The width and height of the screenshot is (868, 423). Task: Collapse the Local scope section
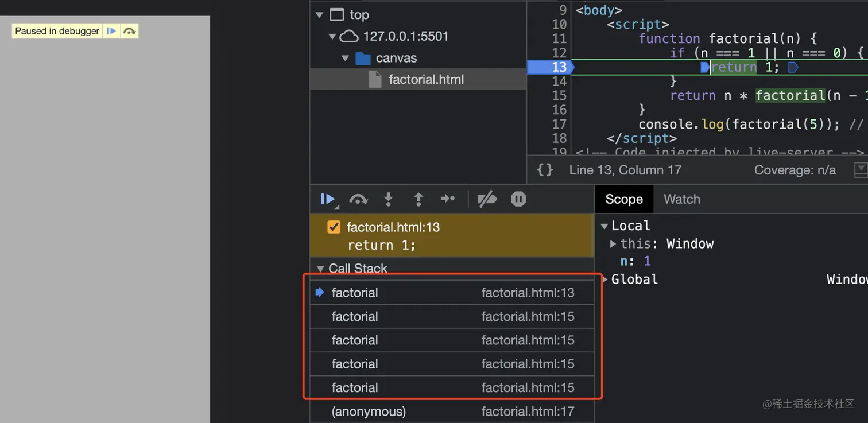[x=604, y=226]
